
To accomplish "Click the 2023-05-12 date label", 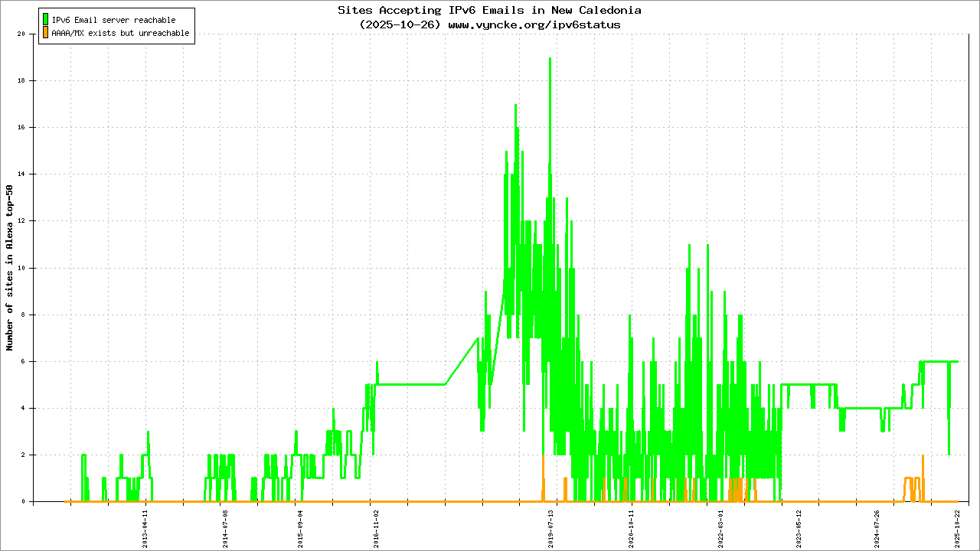I will (x=799, y=530).
